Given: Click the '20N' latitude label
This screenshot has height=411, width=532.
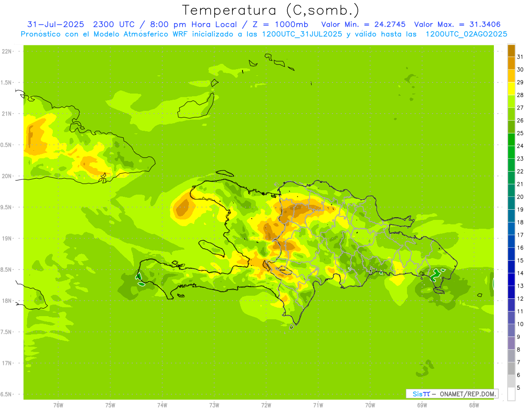Looking at the screenshot, I should [7, 176].
